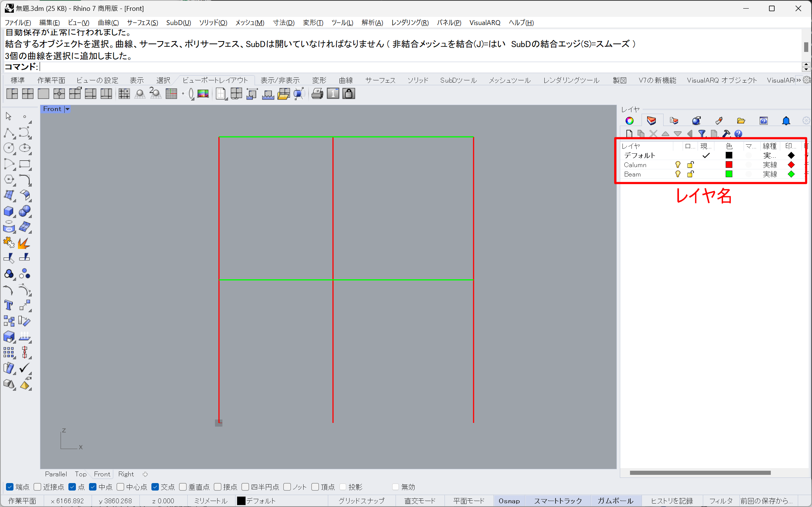Expand the toolbar tabs overflow chevron
The image size is (812, 507).
tap(799, 80)
